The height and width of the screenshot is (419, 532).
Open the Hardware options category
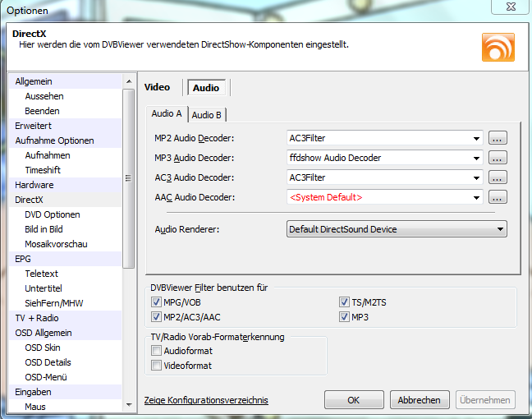coord(65,185)
